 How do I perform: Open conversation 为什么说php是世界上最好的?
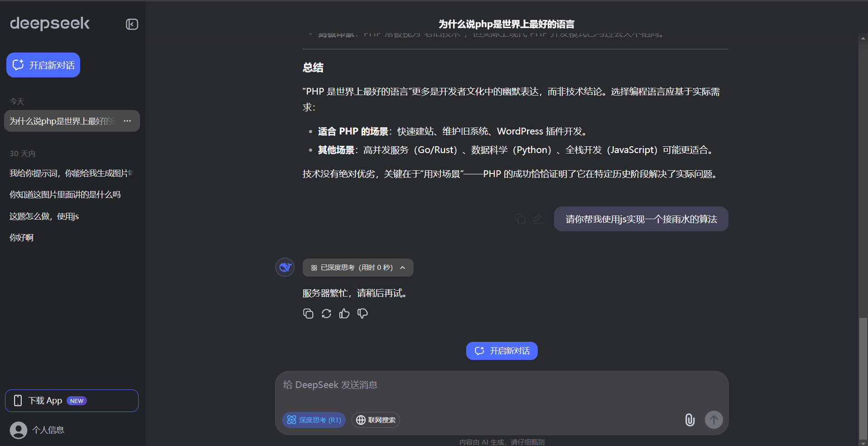click(x=72, y=121)
